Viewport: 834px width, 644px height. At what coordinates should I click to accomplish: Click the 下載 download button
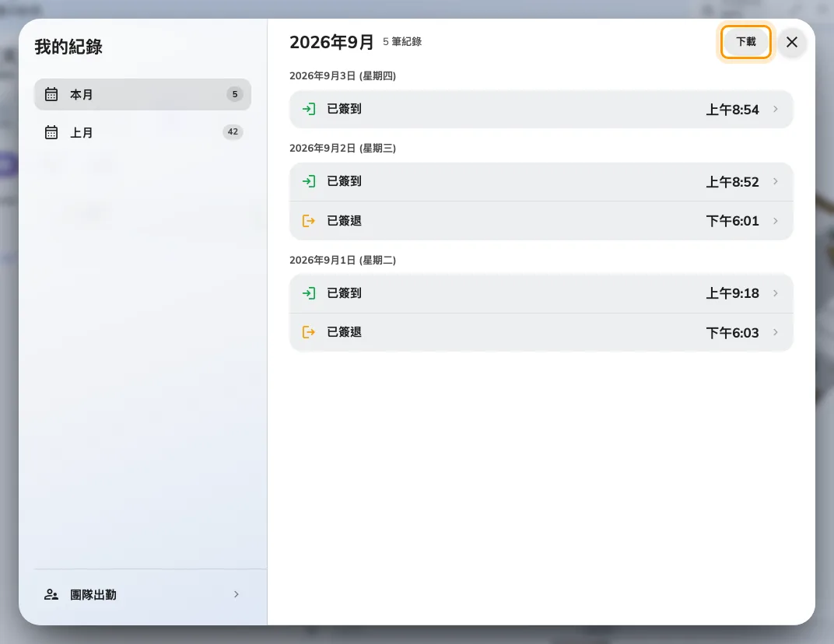[746, 41]
